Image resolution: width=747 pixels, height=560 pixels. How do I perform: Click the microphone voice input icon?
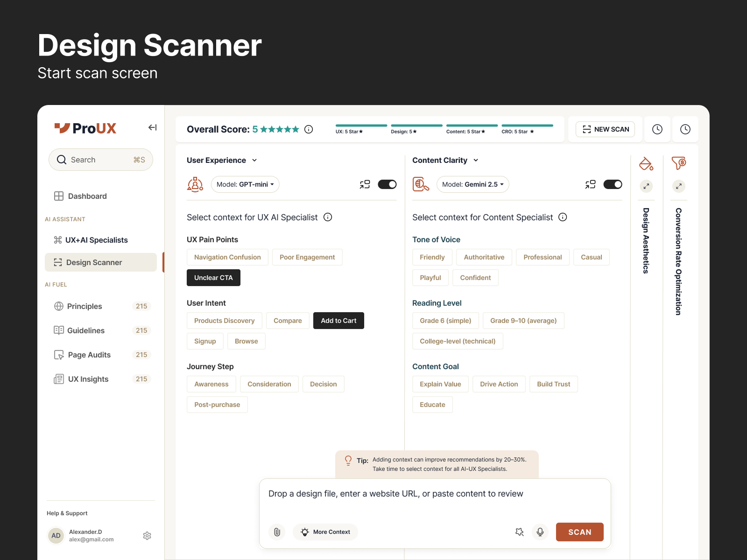[x=540, y=532]
